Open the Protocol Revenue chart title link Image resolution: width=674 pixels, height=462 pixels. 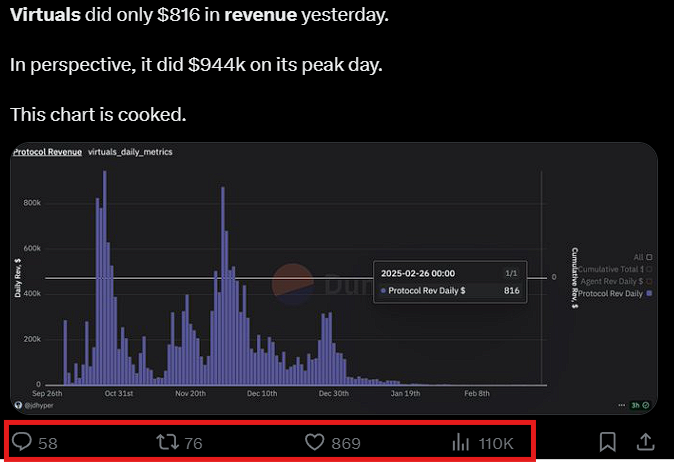[x=47, y=152]
